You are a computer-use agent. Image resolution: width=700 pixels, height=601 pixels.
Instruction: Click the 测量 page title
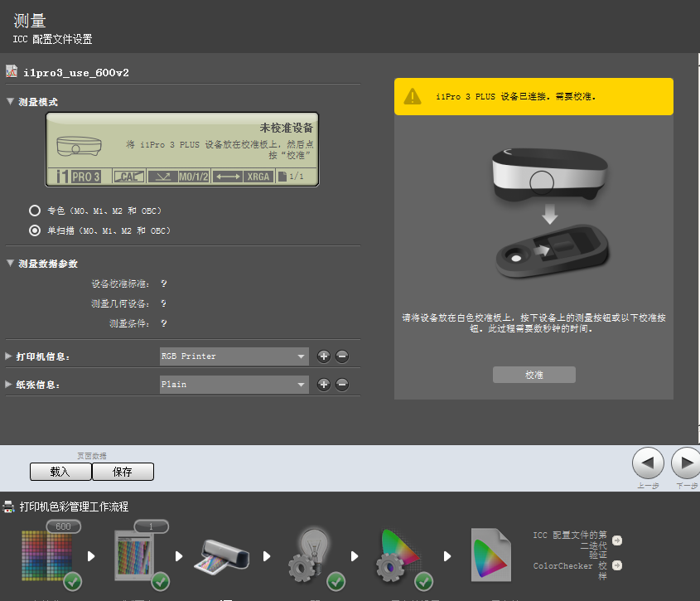click(x=30, y=21)
